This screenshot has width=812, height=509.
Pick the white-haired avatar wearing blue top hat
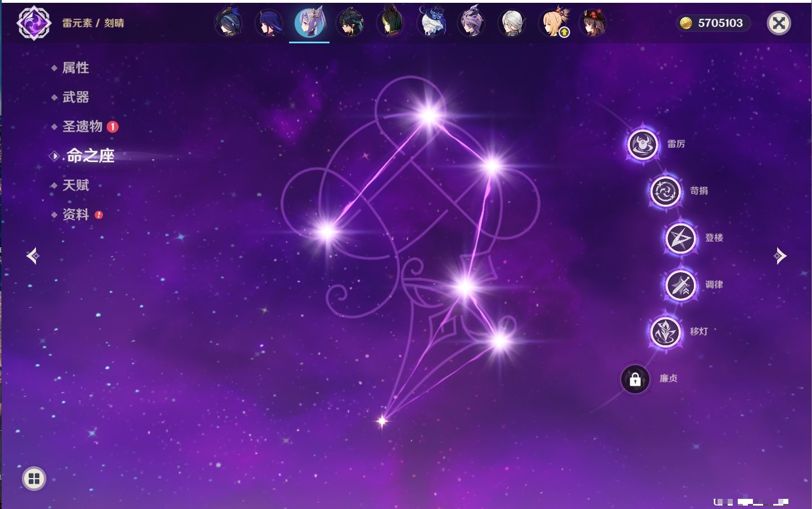[x=431, y=24]
